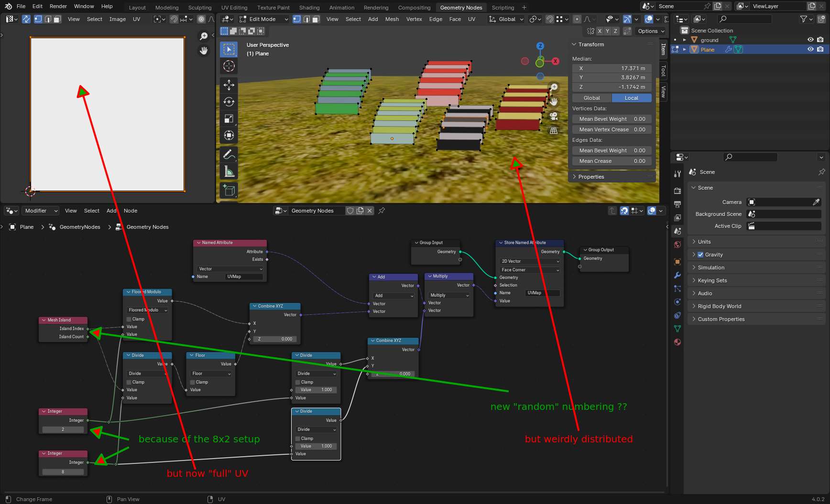This screenshot has height=504, width=830.
Task: Switch to vertex select mode
Action: (x=297, y=19)
